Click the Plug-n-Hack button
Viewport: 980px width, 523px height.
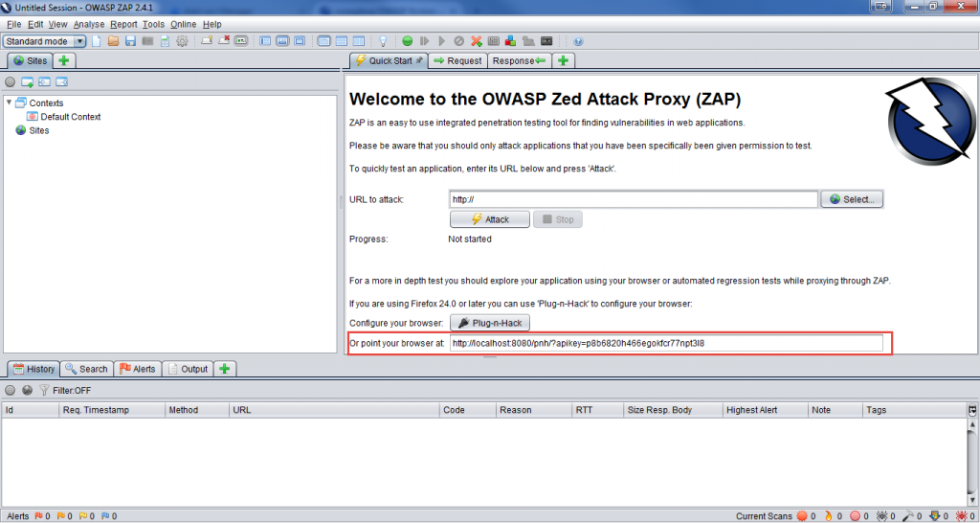(x=490, y=323)
